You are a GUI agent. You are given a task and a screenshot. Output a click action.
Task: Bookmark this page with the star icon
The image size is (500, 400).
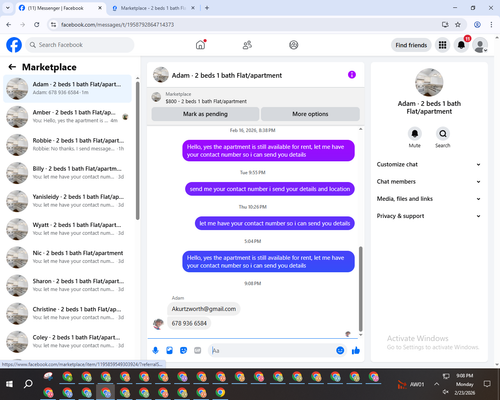[458, 24]
